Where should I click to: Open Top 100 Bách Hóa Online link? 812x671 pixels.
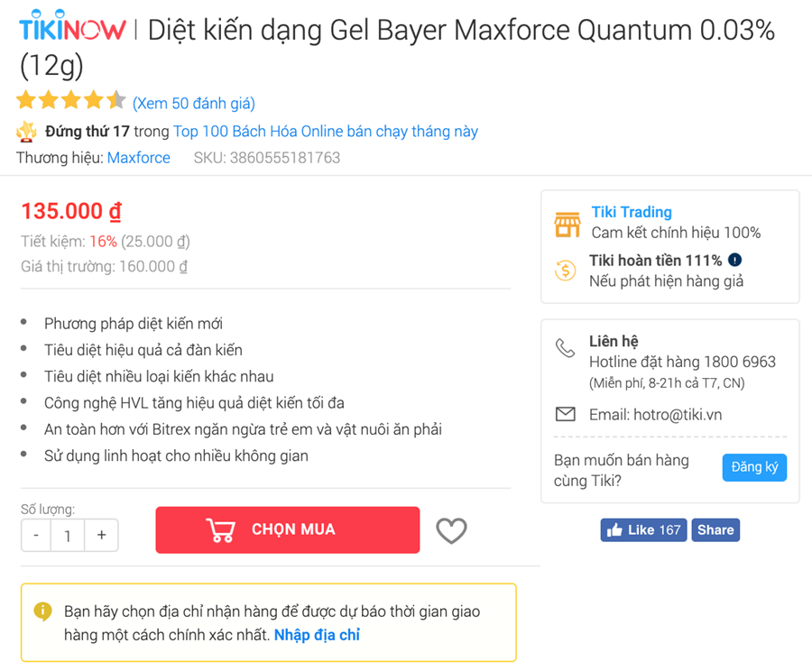(326, 132)
